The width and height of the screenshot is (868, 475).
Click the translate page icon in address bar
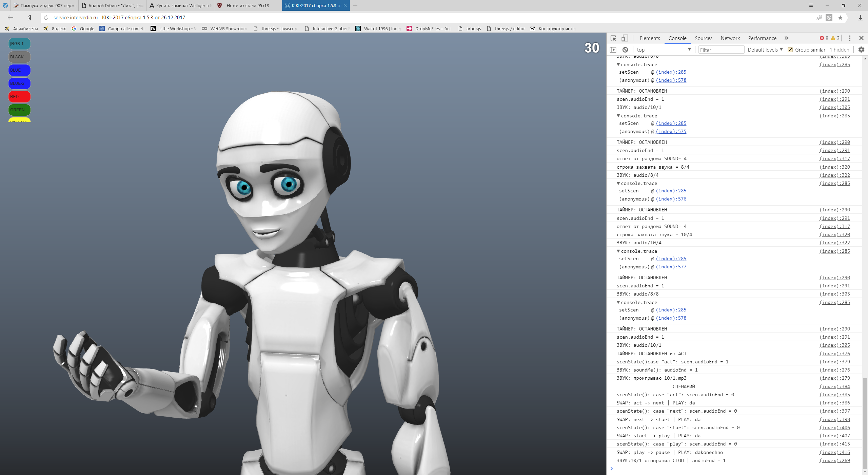[819, 18]
